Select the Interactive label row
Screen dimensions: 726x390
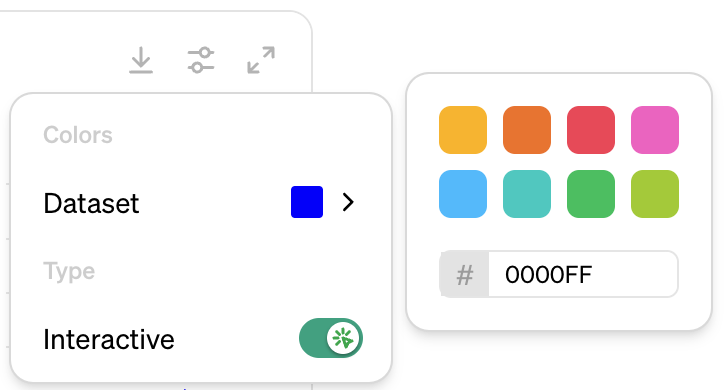(200, 339)
